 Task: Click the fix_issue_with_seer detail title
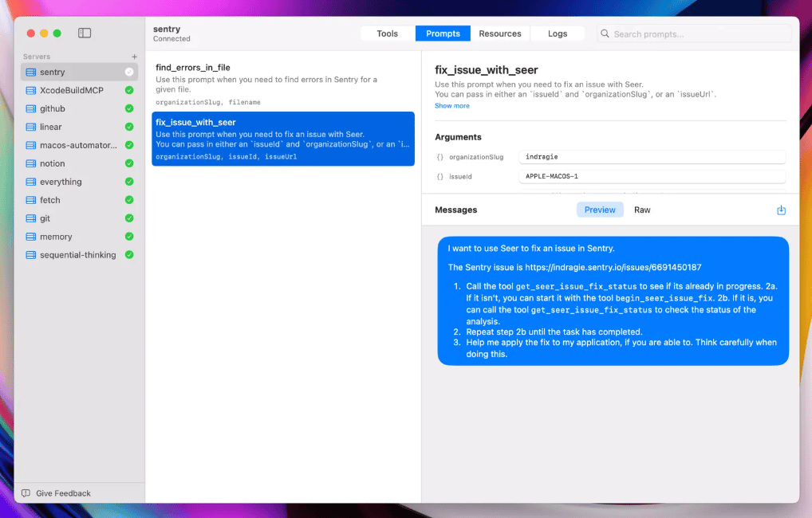point(487,70)
